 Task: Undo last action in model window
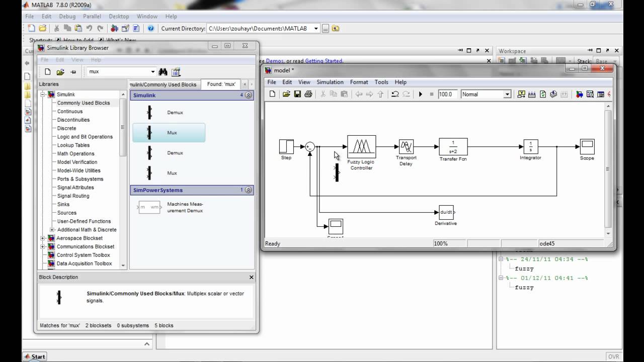(395, 94)
